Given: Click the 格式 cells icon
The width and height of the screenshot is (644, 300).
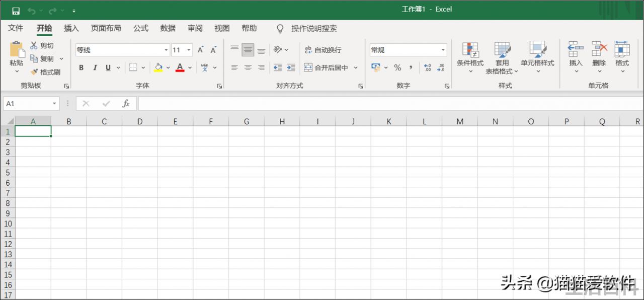Looking at the screenshot, I should tap(622, 49).
